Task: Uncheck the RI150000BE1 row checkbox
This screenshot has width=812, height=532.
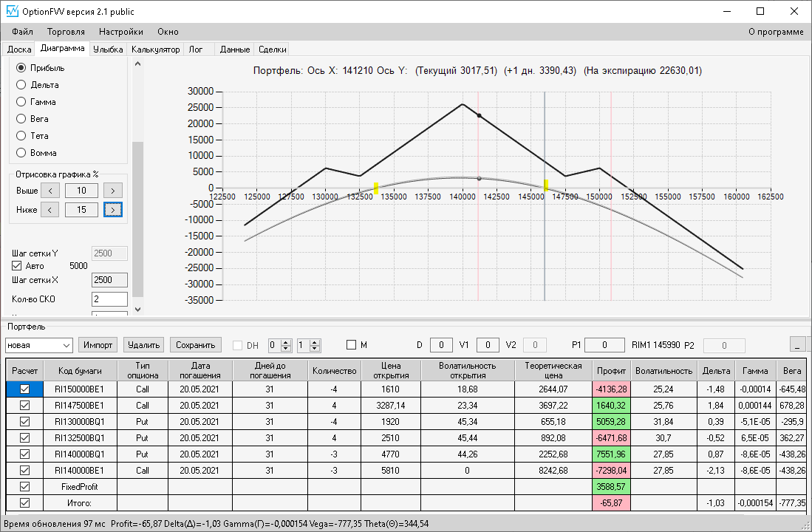Action: tap(24, 389)
